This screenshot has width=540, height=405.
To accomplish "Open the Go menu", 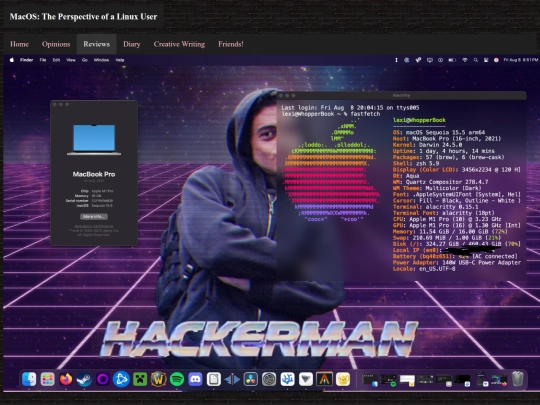I will [x=85, y=60].
